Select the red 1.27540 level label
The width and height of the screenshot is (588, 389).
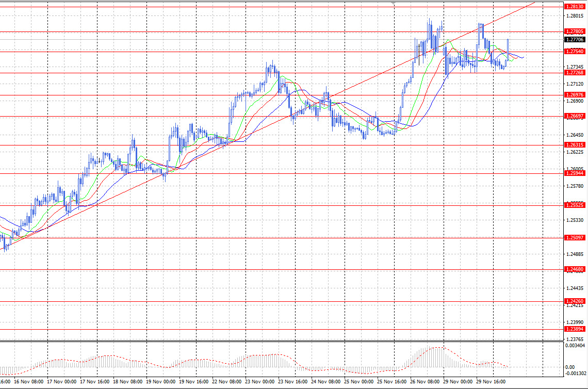coord(575,52)
